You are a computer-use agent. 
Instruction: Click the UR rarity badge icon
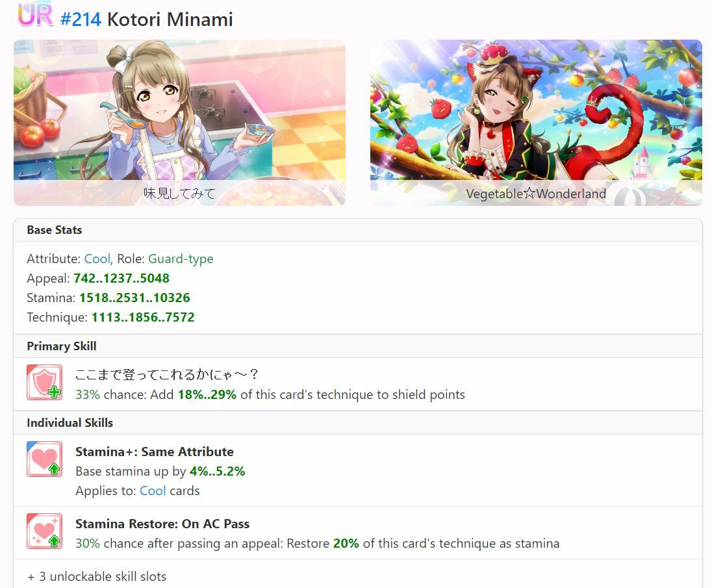pyautogui.click(x=35, y=15)
